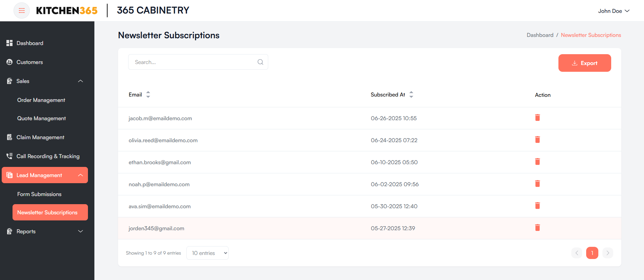Click email ethan.brooks@gmail.com
The image size is (644, 280).
pos(160,162)
